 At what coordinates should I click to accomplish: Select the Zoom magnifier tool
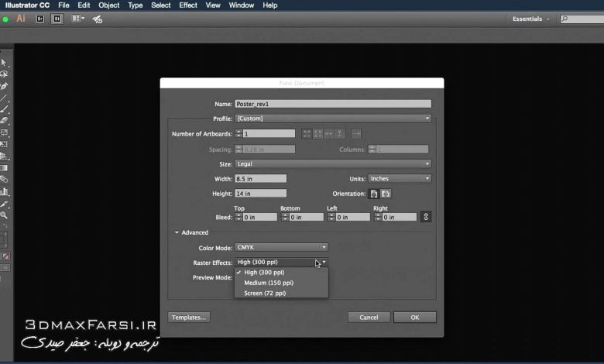click(4, 215)
